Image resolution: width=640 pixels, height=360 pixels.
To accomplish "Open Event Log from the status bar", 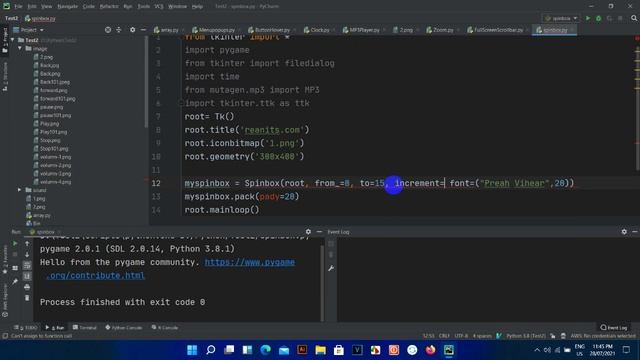I will pos(613,327).
